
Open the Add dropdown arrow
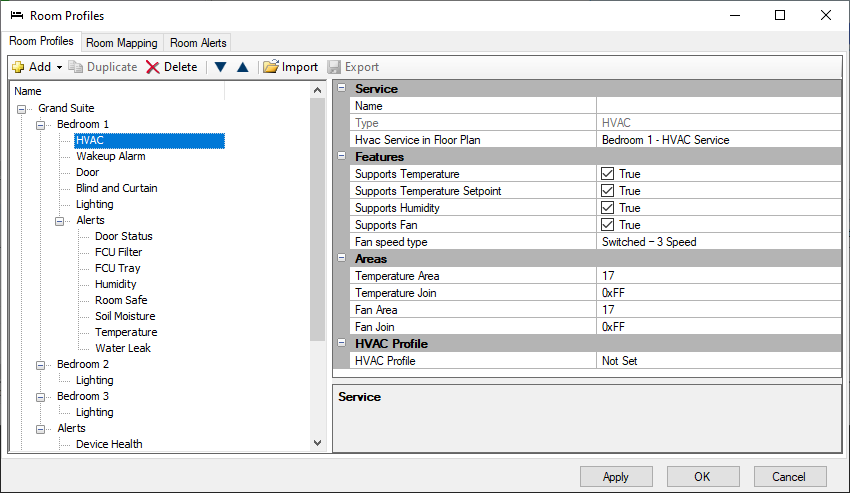(59, 68)
